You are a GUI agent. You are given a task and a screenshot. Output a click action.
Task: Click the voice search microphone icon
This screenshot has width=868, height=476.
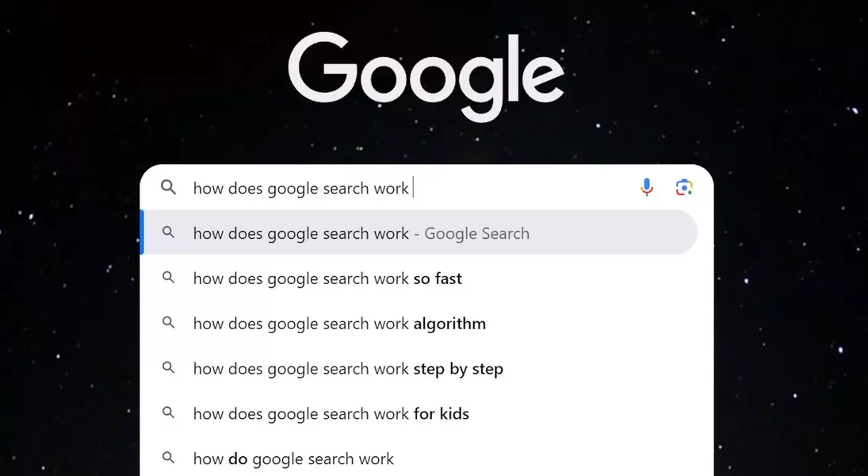pos(647,187)
